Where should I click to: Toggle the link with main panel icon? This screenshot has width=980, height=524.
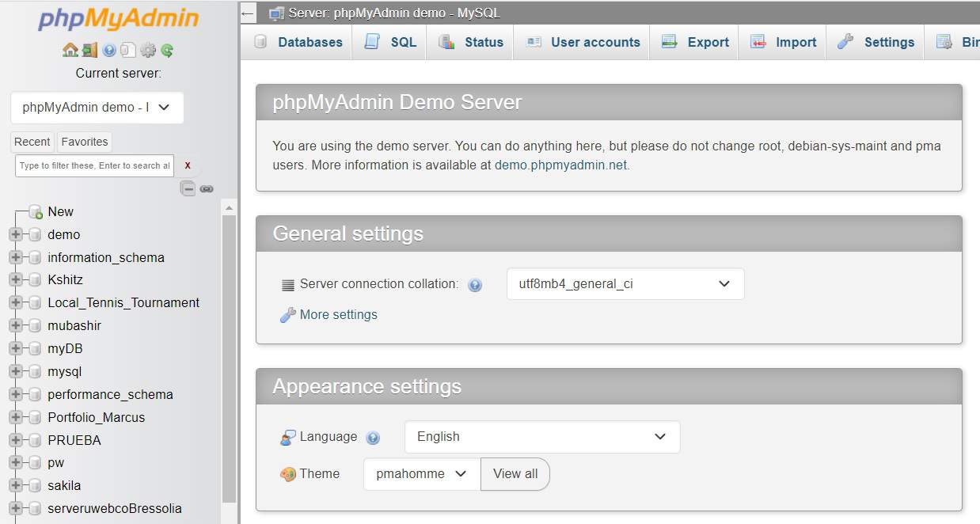point(207,188)
